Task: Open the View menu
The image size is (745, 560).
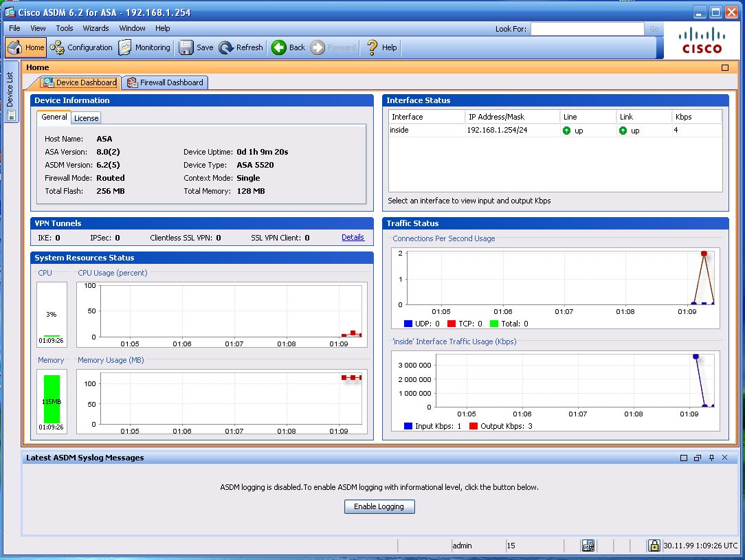Action: (38, 28)
